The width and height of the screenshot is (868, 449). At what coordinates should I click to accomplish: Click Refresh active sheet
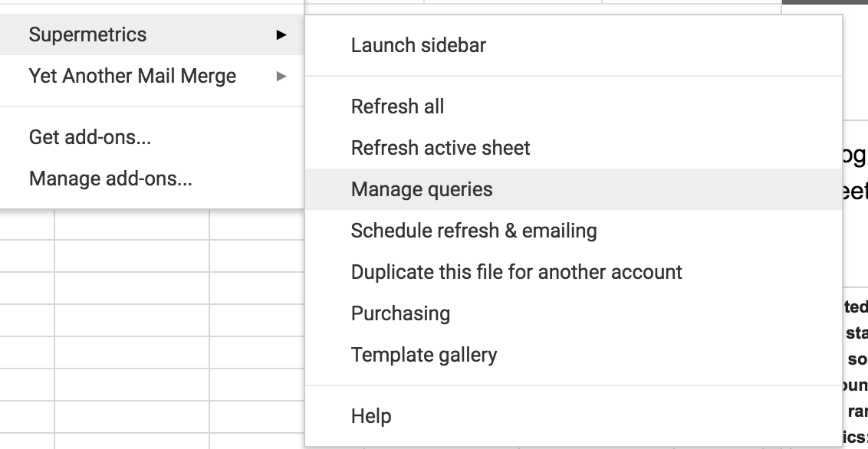tap(440, 148)
